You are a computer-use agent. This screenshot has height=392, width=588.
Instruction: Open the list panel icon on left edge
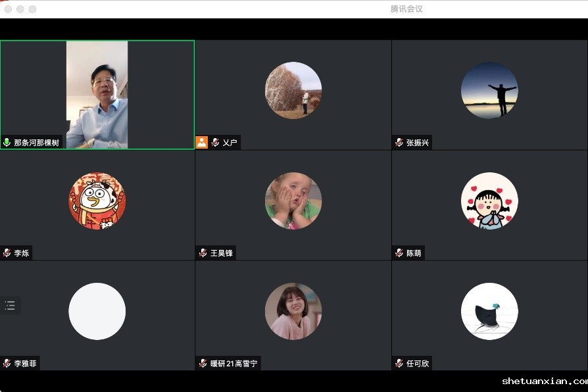pyautogui.click(x=10, y=305)
